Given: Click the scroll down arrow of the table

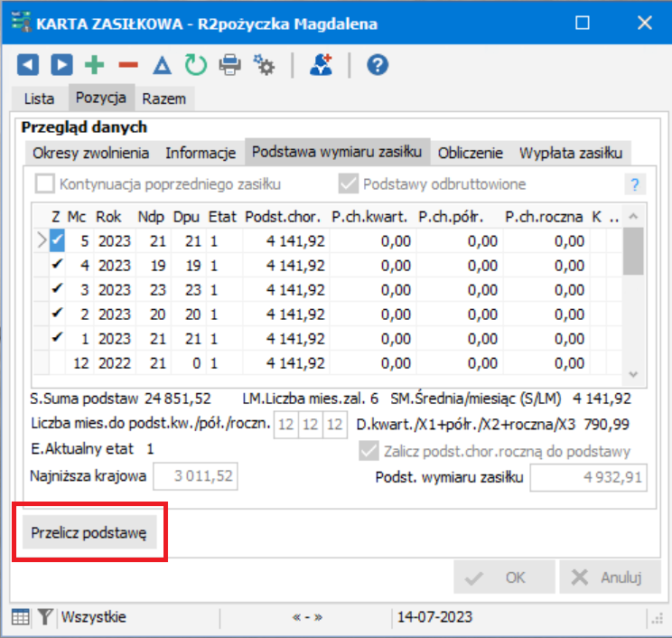Looking at the screenshot, I should (x=633, y=374).
